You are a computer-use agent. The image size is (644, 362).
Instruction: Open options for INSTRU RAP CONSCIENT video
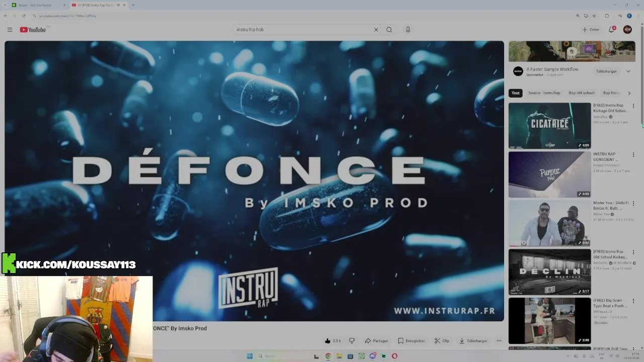[633, 154]
